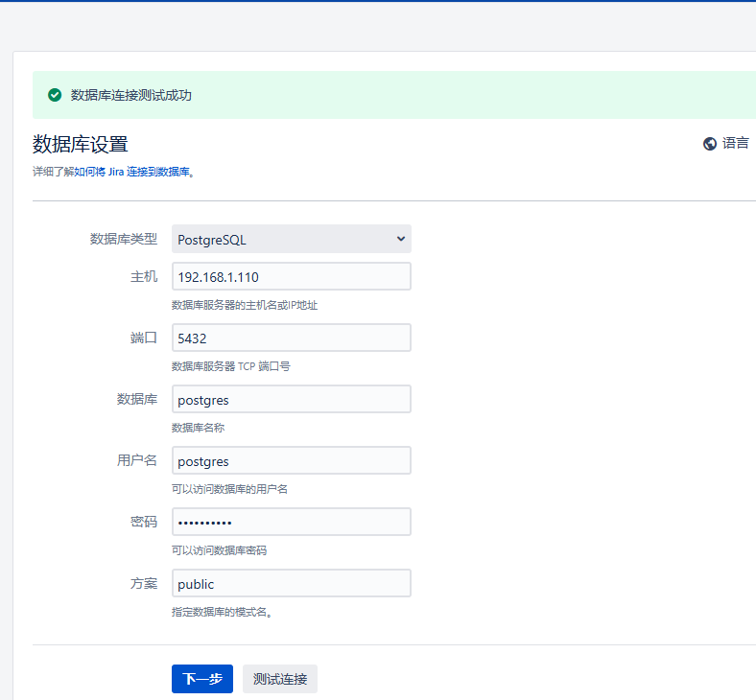756x700 pixels.
Task: Click the 密码 label
Action: coord(144,522)
